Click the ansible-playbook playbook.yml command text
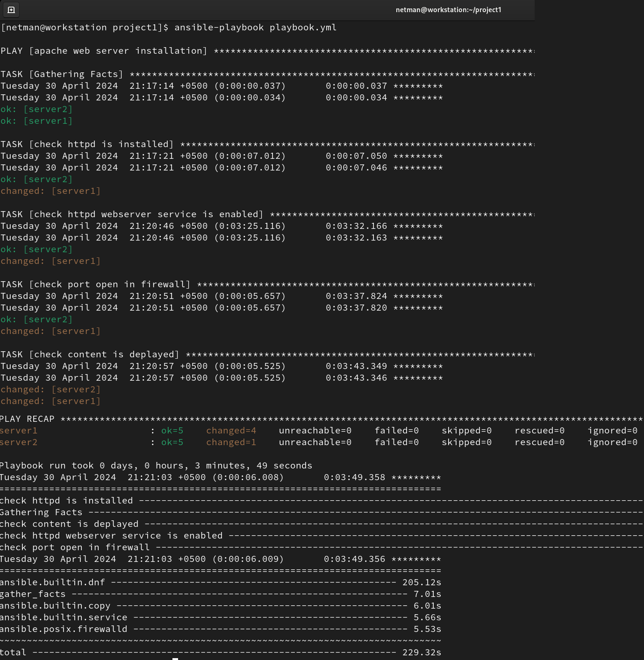Viewport: 644px width, 660px height. [256, 28]
